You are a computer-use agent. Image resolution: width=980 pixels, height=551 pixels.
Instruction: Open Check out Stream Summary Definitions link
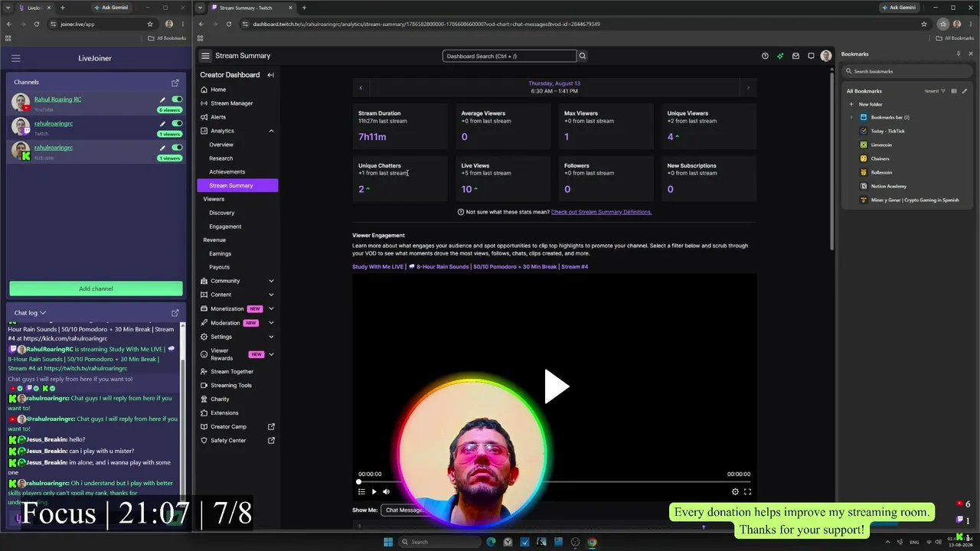pos(601,212)
